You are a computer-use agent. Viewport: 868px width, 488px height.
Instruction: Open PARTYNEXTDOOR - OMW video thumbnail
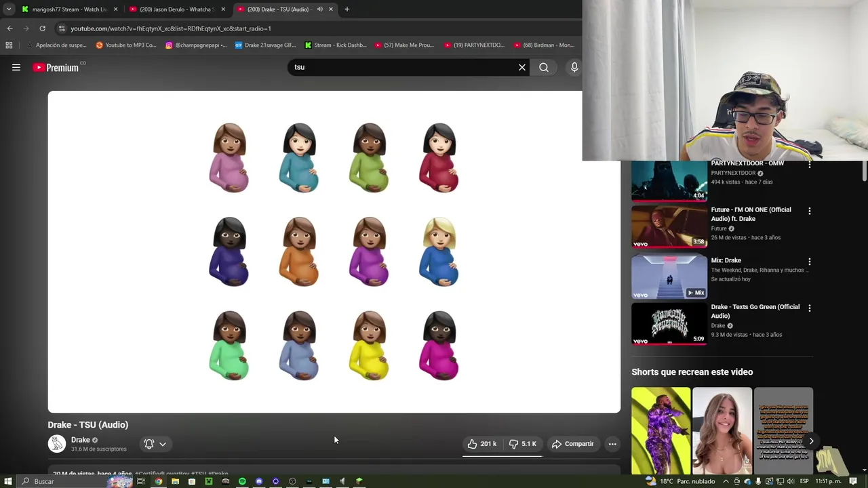click(x=669, y=181)
